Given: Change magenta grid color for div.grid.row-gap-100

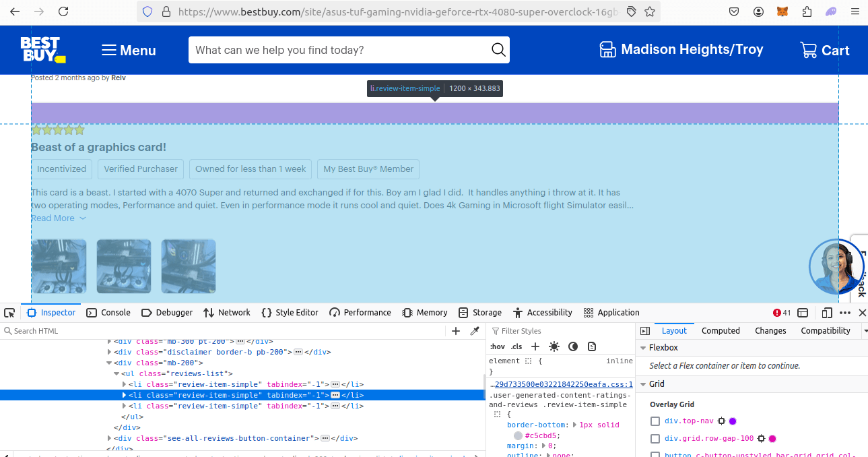Looking at the screenshot, I should click(772, 439).
